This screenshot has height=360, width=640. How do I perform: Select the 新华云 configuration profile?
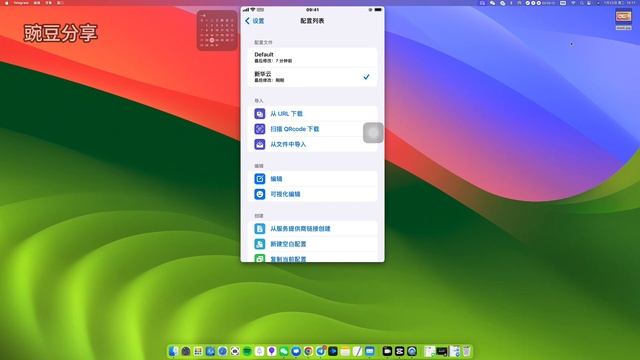(312, 77)
